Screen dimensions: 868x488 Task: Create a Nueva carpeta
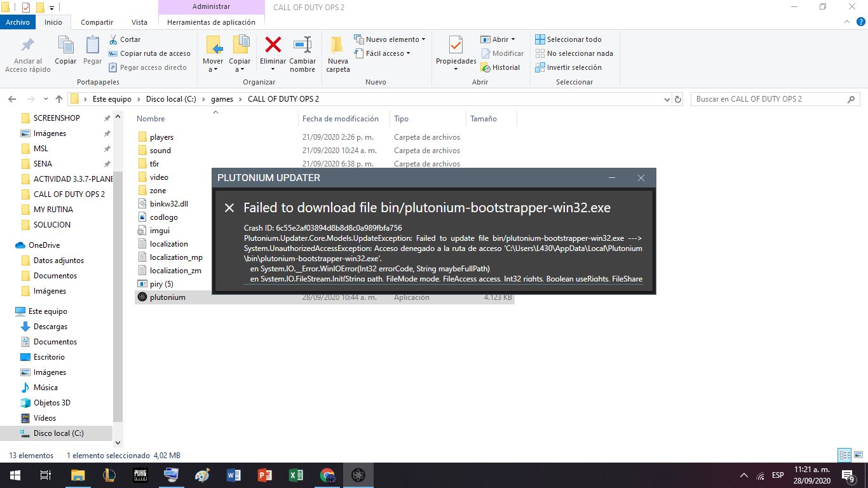338,55
